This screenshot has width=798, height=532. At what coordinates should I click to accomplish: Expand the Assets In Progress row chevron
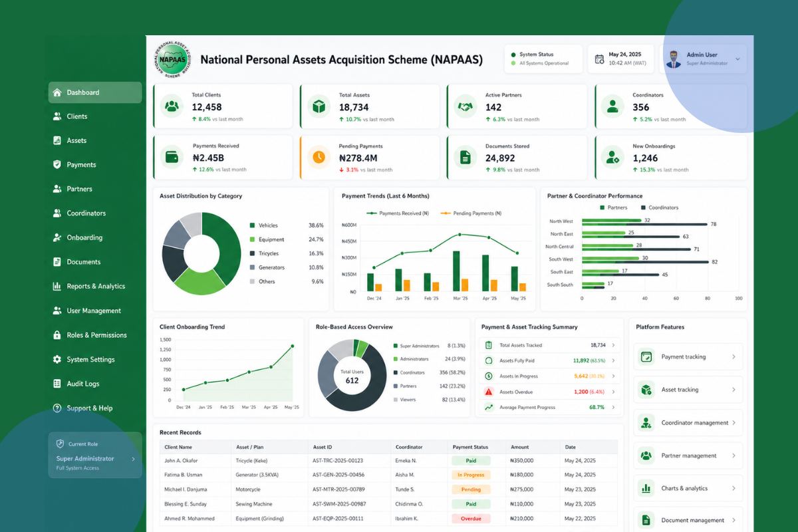click(x=613, y=376)
